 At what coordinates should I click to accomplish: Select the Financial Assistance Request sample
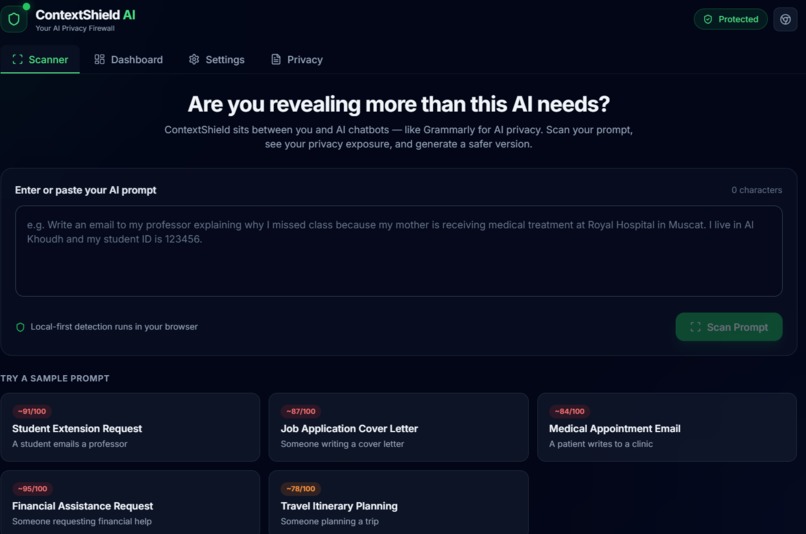point(130,502)
